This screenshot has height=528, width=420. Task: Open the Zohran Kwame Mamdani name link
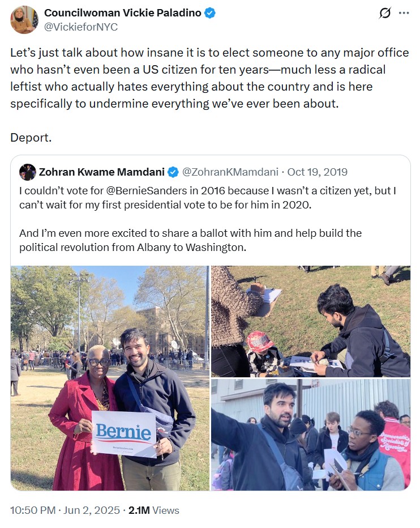point(101,172)
